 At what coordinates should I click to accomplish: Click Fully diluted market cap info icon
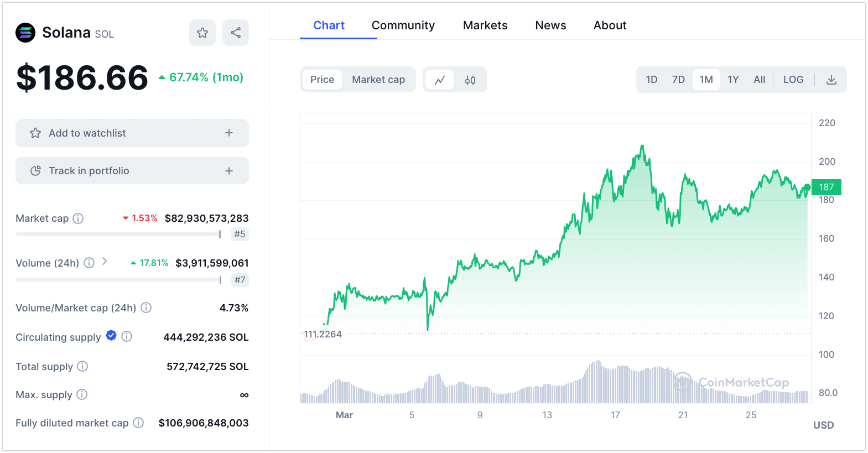pyautogui.click(x=138, y=423)
